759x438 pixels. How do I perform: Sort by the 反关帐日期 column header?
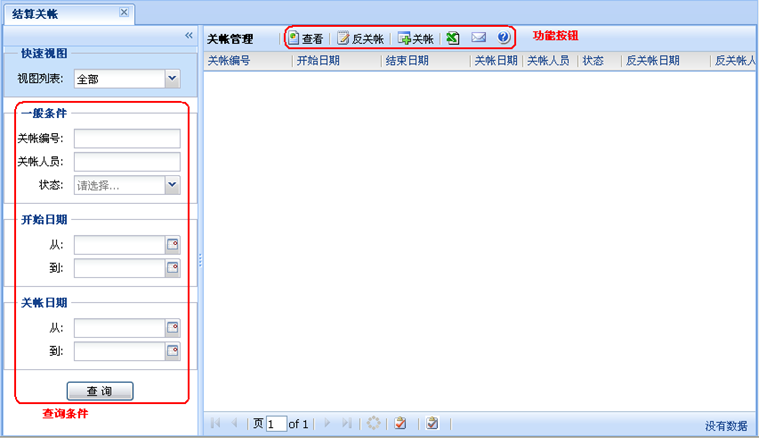666,61
